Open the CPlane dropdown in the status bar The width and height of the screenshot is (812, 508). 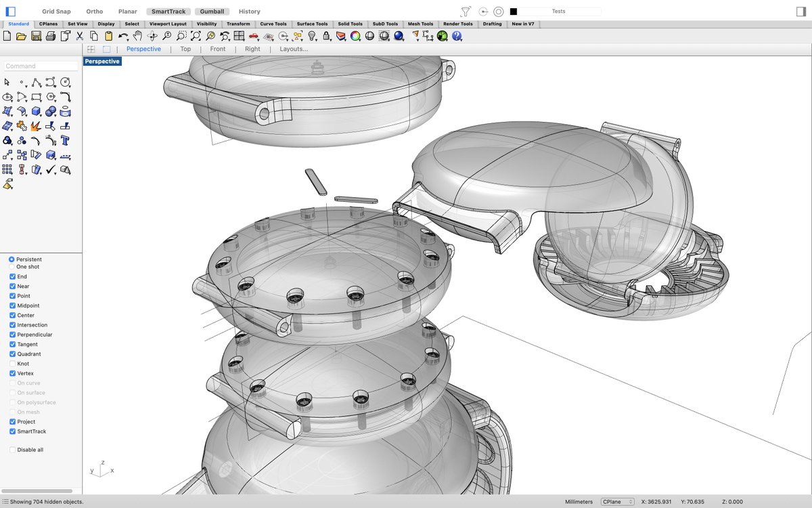point(617,501)
